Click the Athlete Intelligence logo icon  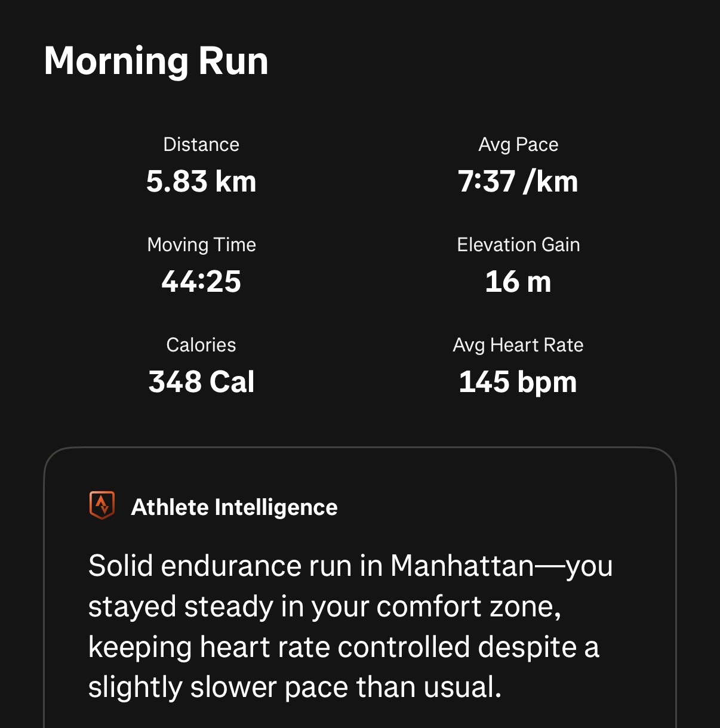[102, 506]
